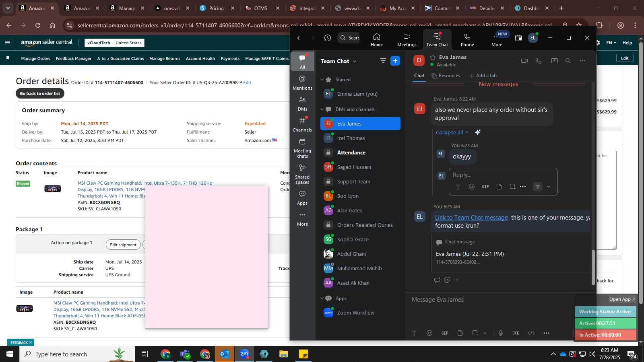Open Team Chat filter icon
Screen dimensions: 644x362
click(383, 61)
